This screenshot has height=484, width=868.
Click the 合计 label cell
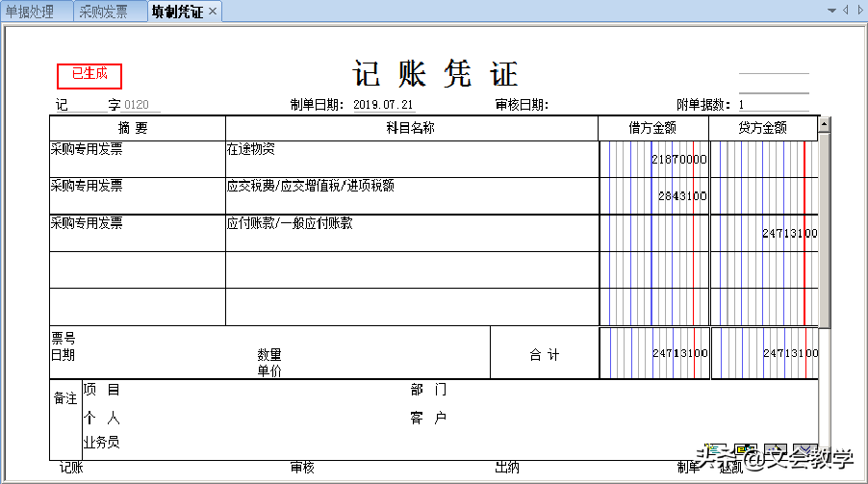pos(545,353)
